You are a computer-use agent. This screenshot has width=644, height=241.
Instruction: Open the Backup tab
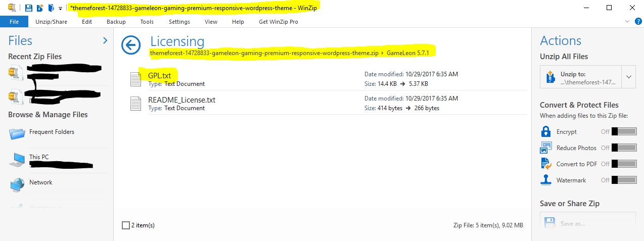pos(116,22)
